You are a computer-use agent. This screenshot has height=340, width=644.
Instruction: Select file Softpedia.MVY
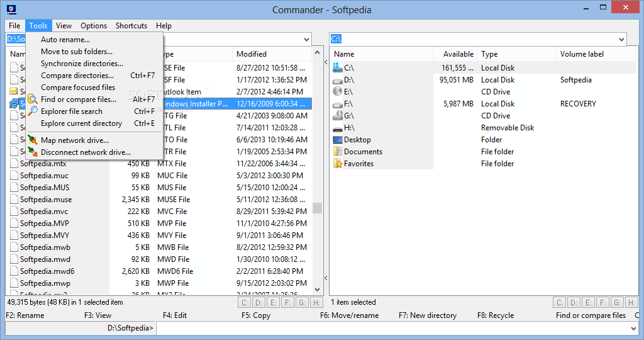point(45,235)
